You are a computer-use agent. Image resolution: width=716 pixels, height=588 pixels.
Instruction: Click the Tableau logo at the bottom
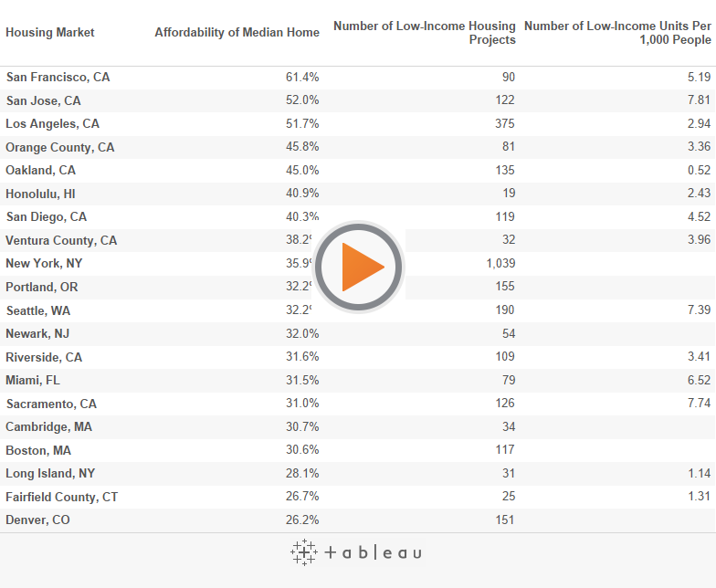pyautogui.click(x=356, y=552)
